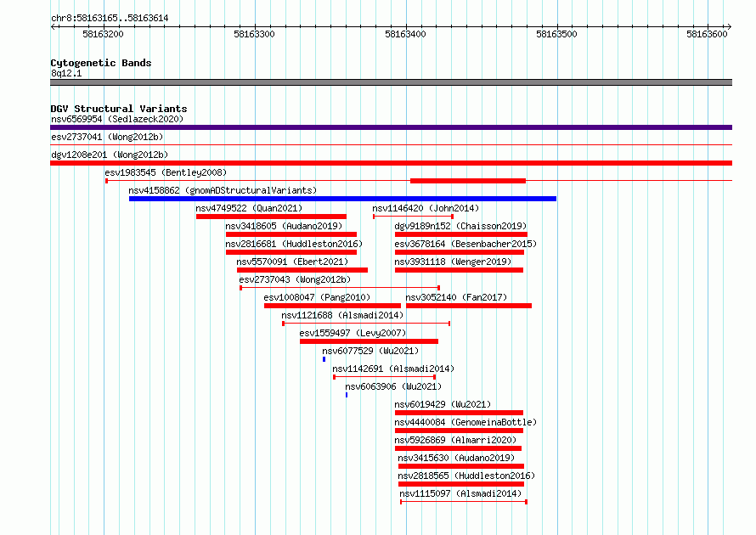The width and height of the screenshot is (756, 535).
Task: Select the thin nsv1142691 interval line
Action: pyautogui.click(x=384, y=377)
